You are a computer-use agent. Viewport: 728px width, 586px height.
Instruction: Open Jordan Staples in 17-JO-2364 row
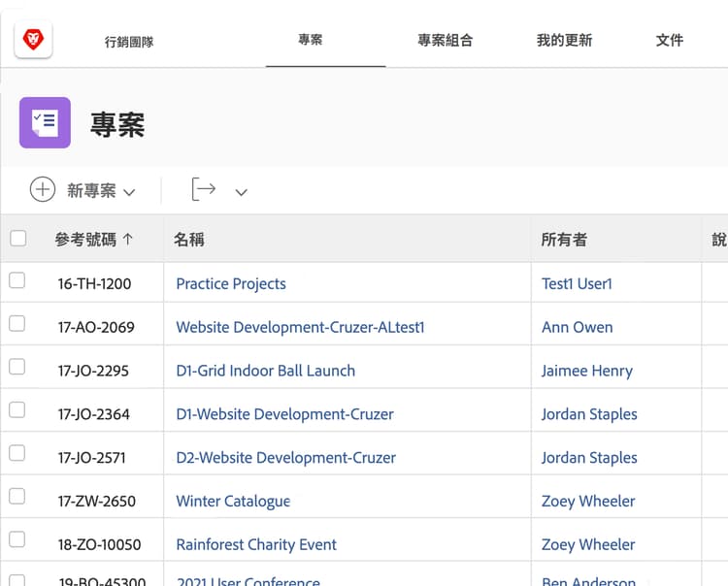[x=589, y=414]
